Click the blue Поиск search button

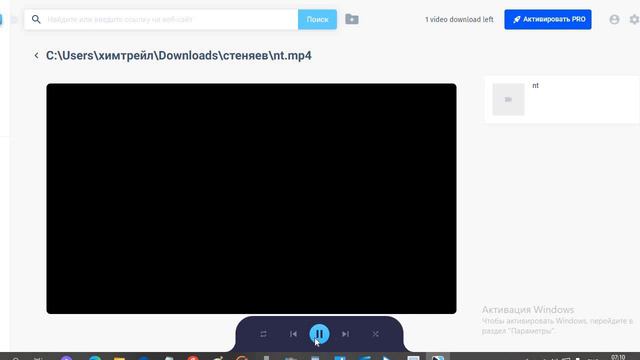point(318,20)
